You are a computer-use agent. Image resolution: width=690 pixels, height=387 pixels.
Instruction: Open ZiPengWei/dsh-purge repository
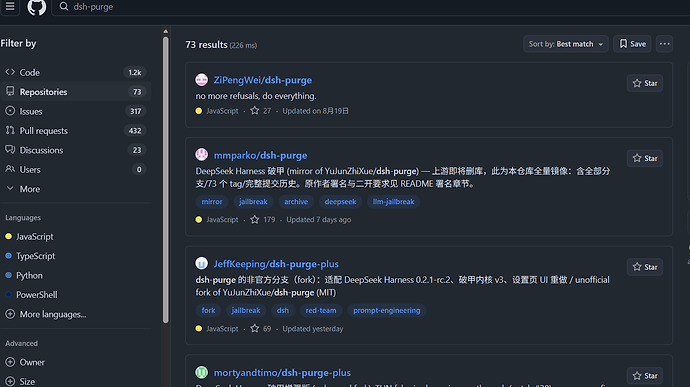263,80
